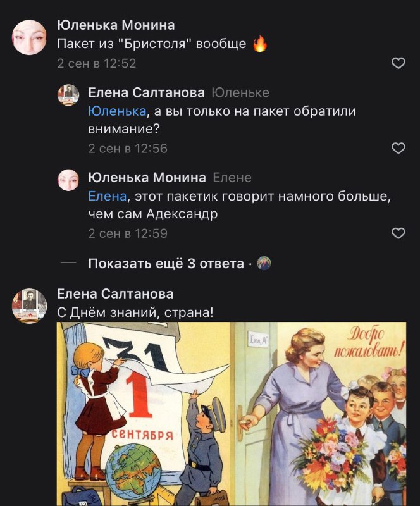The width and height of the screenshot is (420, 506).
Task: Expand the thread with Показать ещё 3 ответа
Action: point(166,264)
